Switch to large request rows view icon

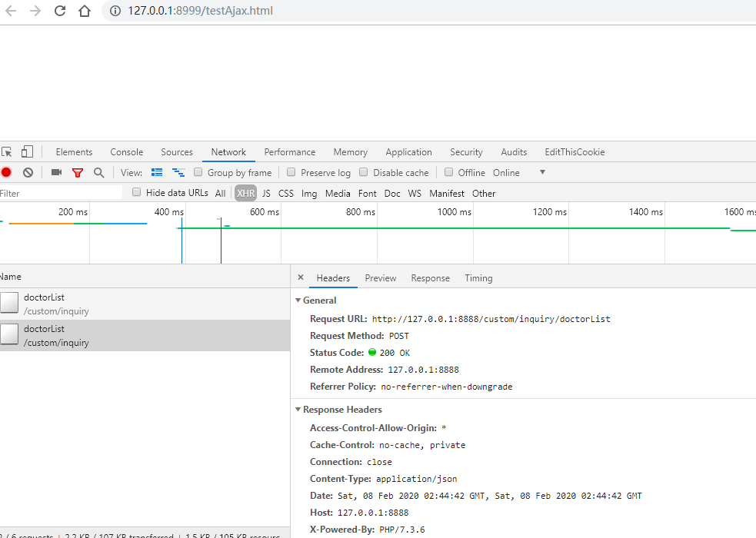click(157, 173)
